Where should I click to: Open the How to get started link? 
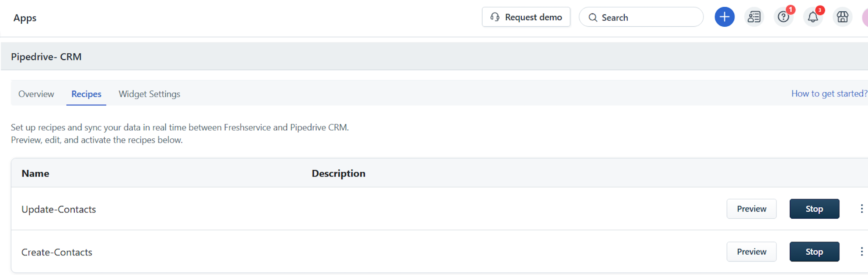(829, 93)
